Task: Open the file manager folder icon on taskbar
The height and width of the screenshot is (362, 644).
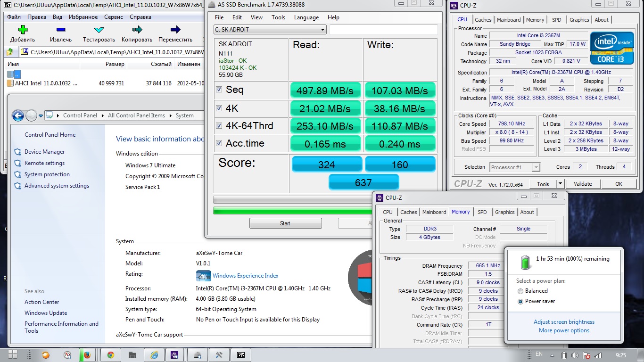Action: tap(132, 355)
